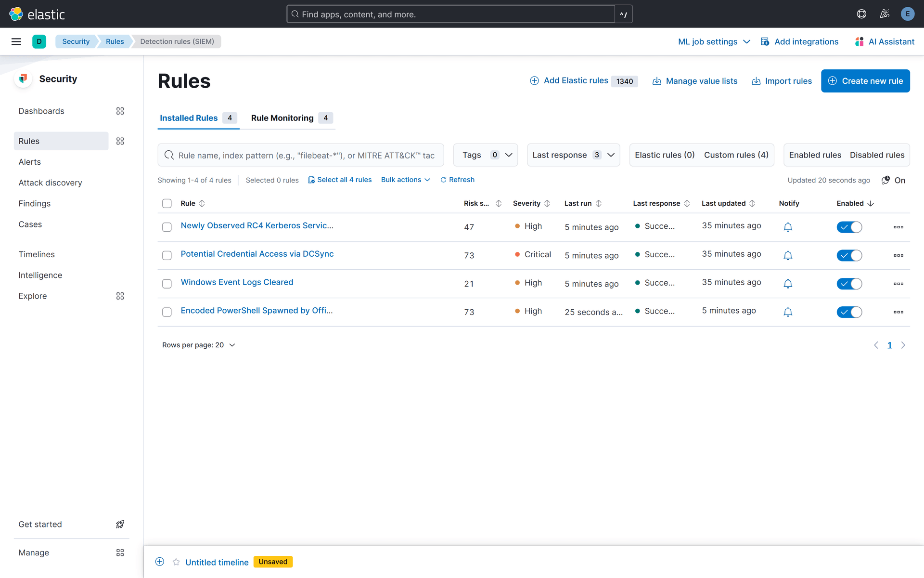Open Add Elastic rules link
This screenshot has height=578, width=924.
(583, 81)
